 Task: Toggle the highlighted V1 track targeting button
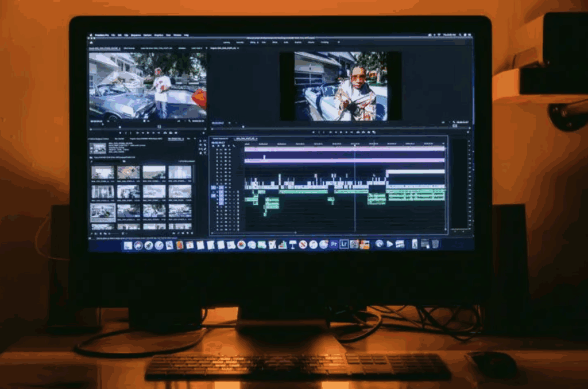(x=220, y=188)
